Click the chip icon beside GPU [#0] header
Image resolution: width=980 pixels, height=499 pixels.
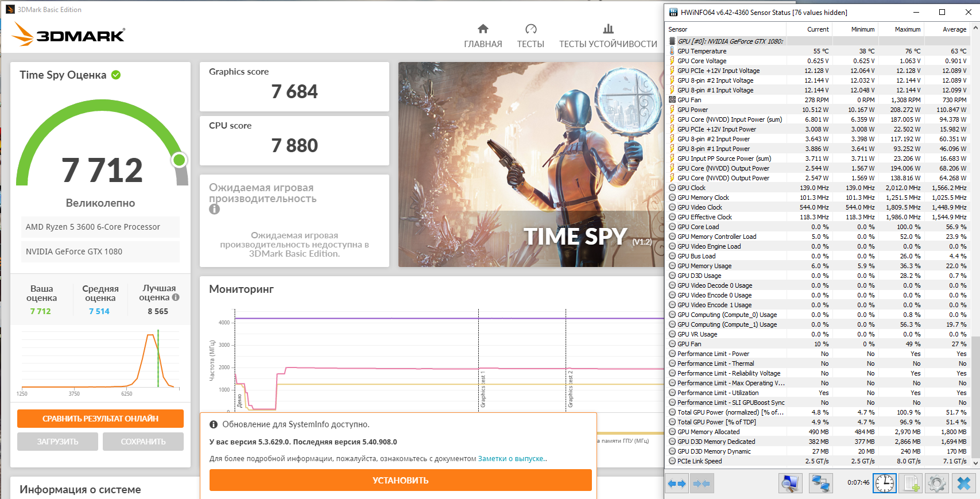(x=672, y=41)
